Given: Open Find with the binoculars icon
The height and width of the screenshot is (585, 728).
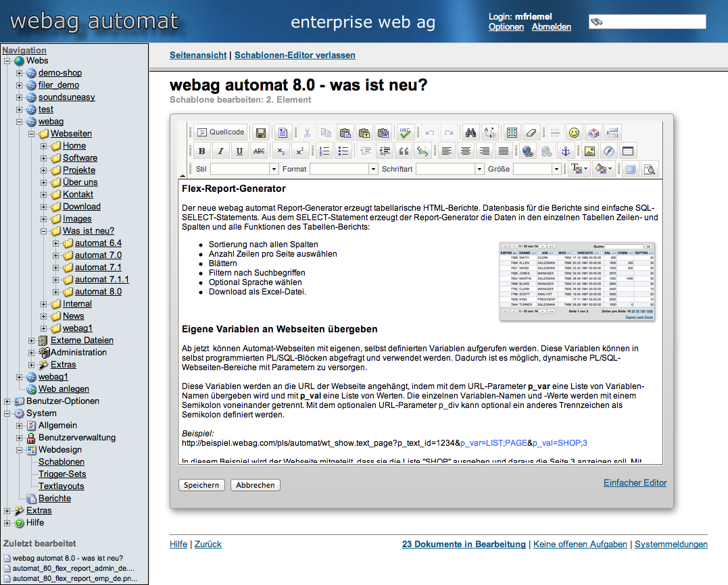Looking at the screenshot, I should (x=470, y=132).
